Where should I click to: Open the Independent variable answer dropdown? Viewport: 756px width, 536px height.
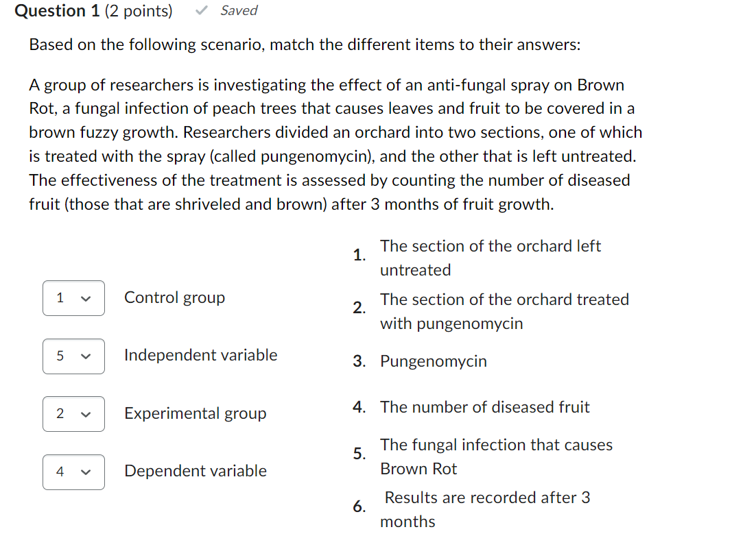[73, 356]
